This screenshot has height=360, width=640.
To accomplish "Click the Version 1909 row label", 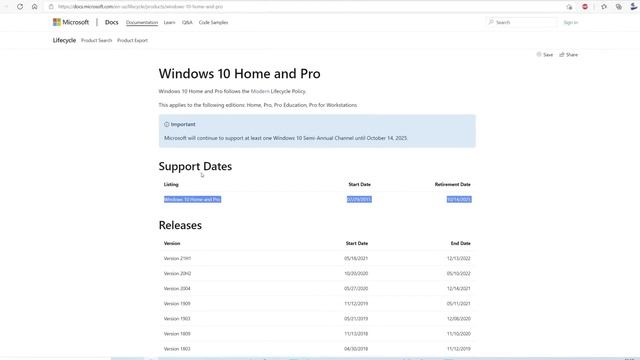I will [177, 304].
